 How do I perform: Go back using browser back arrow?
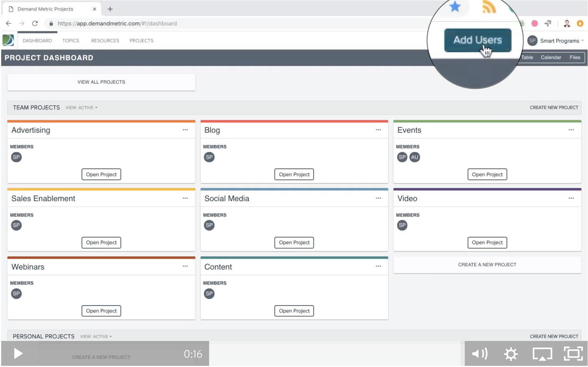coord(9,23)
